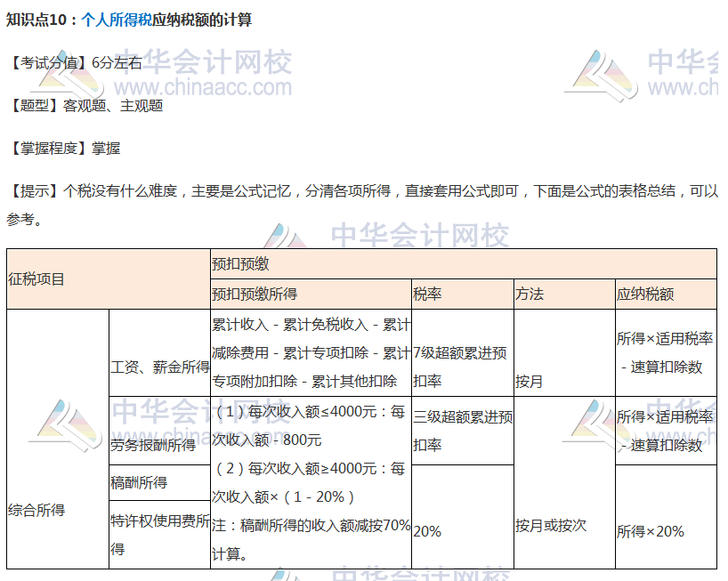Open the 个人所得税 hyperlink in heading

click(117, 20)
